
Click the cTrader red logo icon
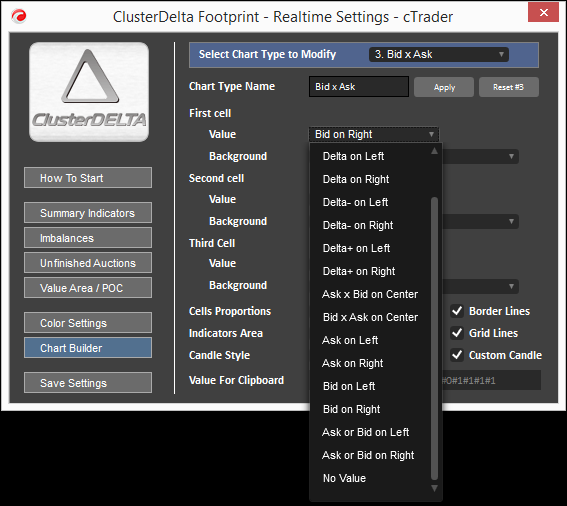18,16
